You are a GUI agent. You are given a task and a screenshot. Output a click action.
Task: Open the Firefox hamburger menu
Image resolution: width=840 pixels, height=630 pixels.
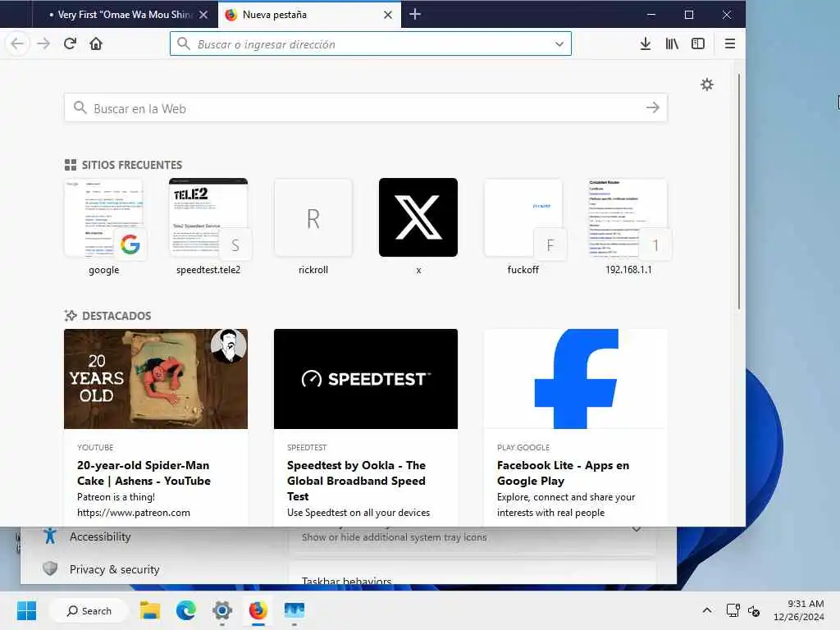point(729,43)
